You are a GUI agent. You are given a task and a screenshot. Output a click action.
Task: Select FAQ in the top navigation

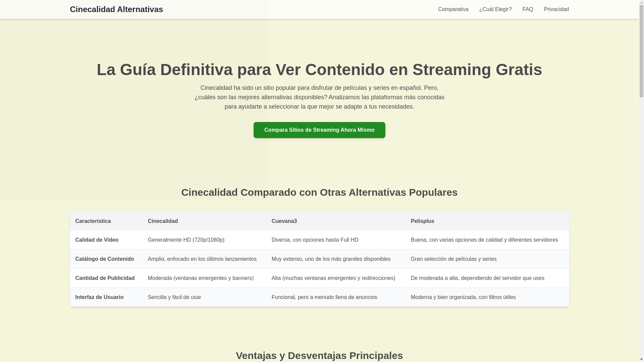(528, 9)
